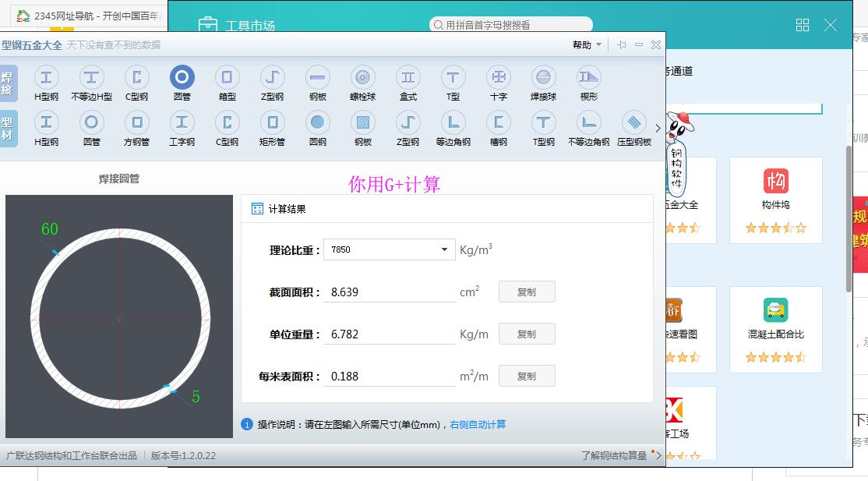Image resolution: width=868 pixels, height=481 pixels.
Task: Select welded H型钢 section icon
Action: tap(46, 78)
